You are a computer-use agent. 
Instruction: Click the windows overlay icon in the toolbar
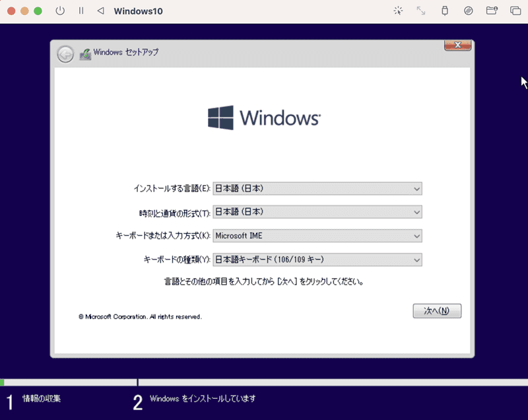[x=515, y=11]
